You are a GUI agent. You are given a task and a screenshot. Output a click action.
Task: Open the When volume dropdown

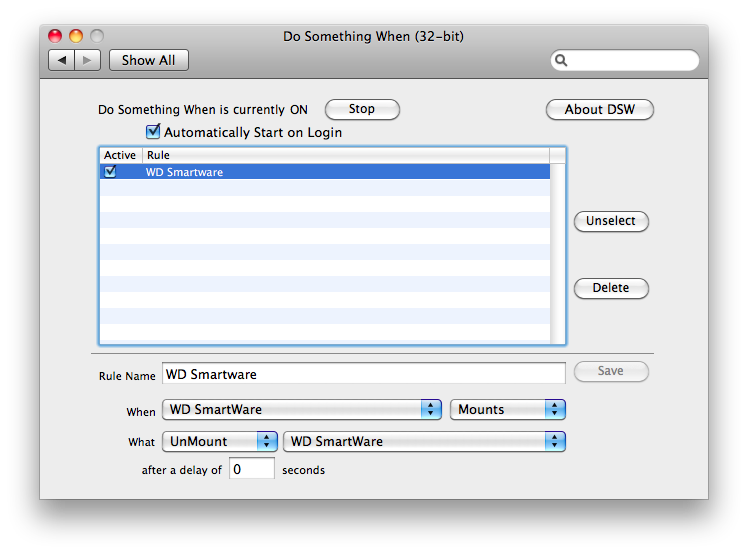(x=302, y=409)
